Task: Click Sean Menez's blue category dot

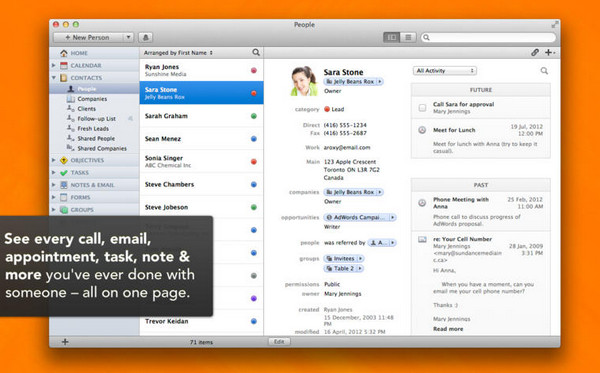Action: tap(253, 139)
